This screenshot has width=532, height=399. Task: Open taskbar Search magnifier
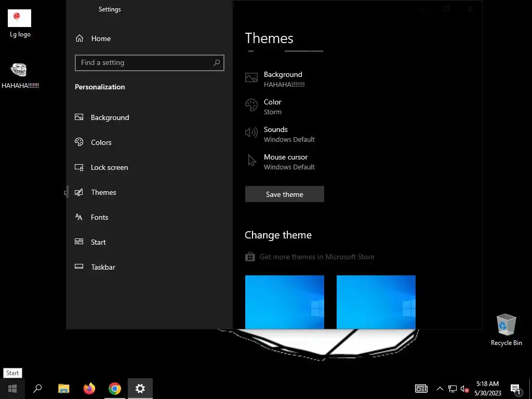[37, 389]
